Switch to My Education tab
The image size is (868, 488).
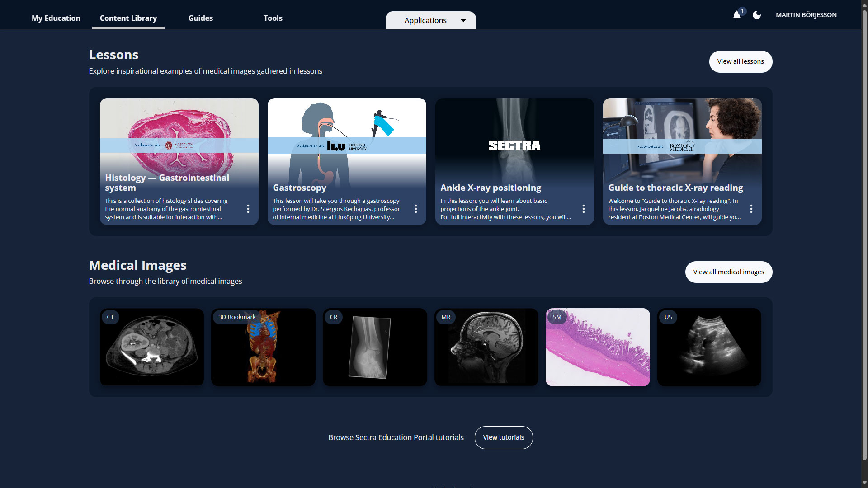click(56, 18)
